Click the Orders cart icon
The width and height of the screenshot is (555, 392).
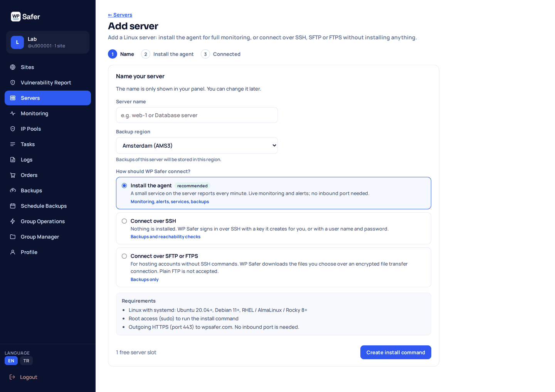coord(13,175)
